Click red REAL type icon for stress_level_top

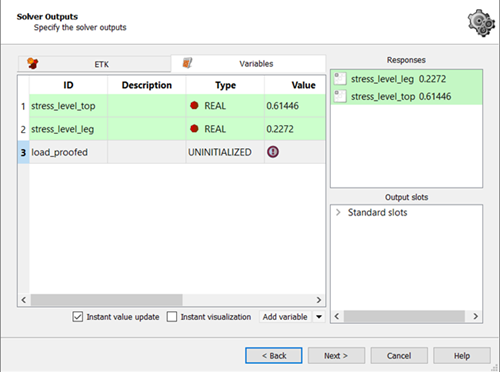[x=194, y=106]
